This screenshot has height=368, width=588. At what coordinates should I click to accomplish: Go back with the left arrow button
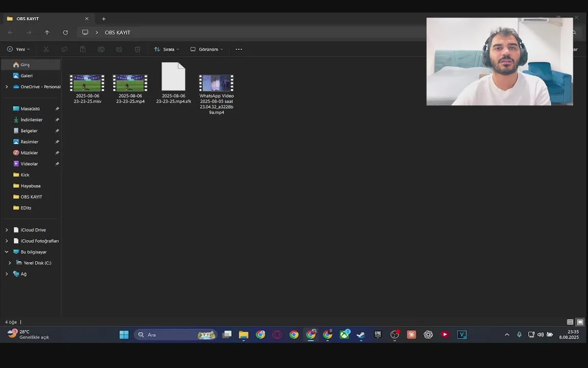tap(11, 33)
